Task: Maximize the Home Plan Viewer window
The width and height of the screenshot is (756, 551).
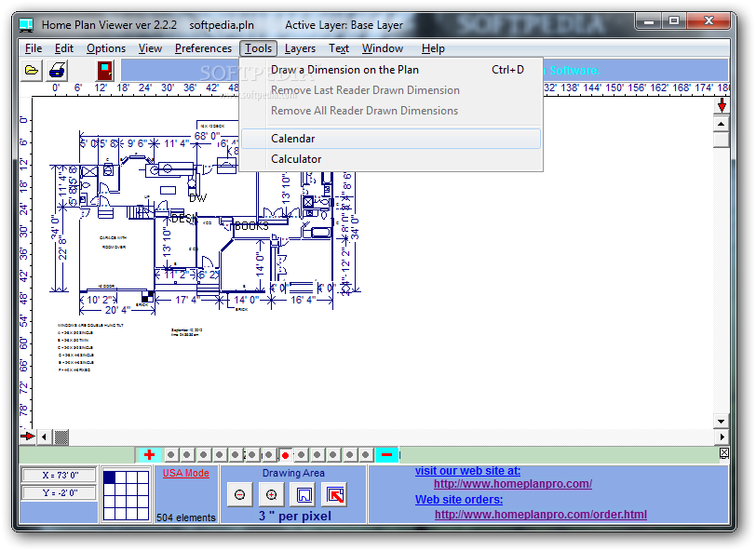Action: point(674,21)
